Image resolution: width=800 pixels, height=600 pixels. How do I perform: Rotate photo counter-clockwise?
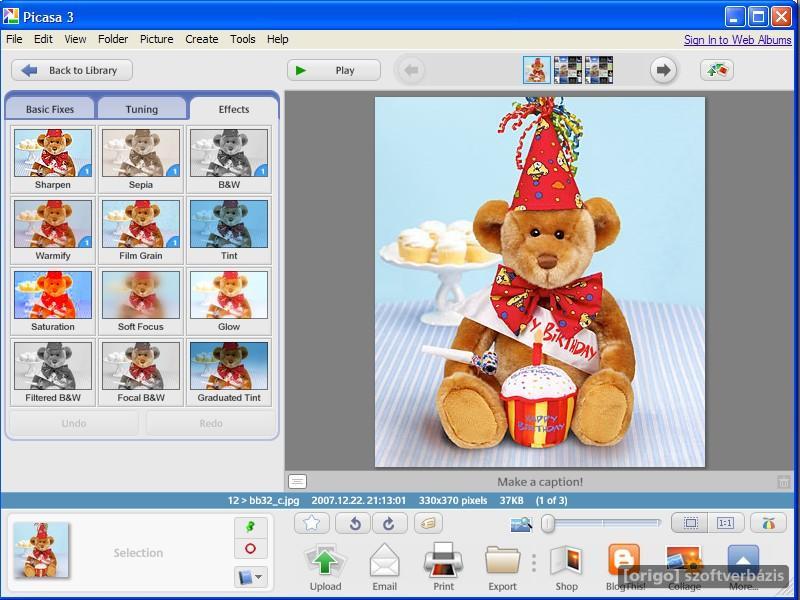pyautogui.click(x=355, y=523)
